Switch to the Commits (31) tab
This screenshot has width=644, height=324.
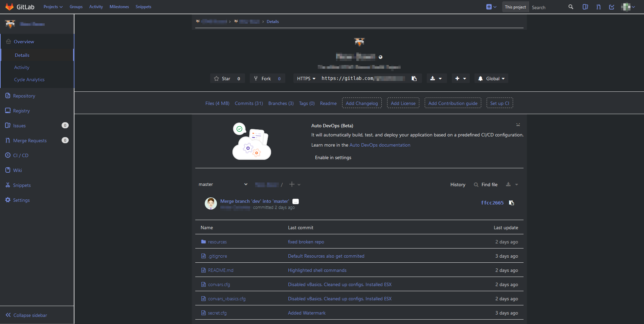[249, 103]
